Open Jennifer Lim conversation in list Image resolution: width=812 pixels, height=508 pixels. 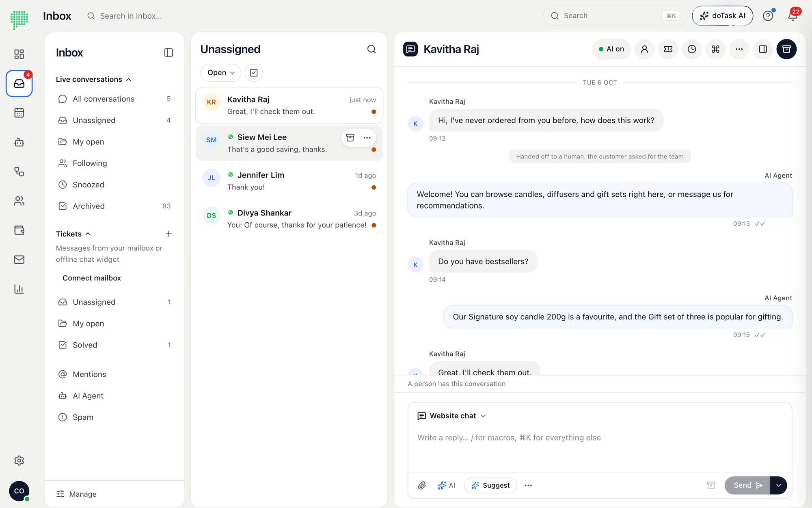[x=289, y=181]
